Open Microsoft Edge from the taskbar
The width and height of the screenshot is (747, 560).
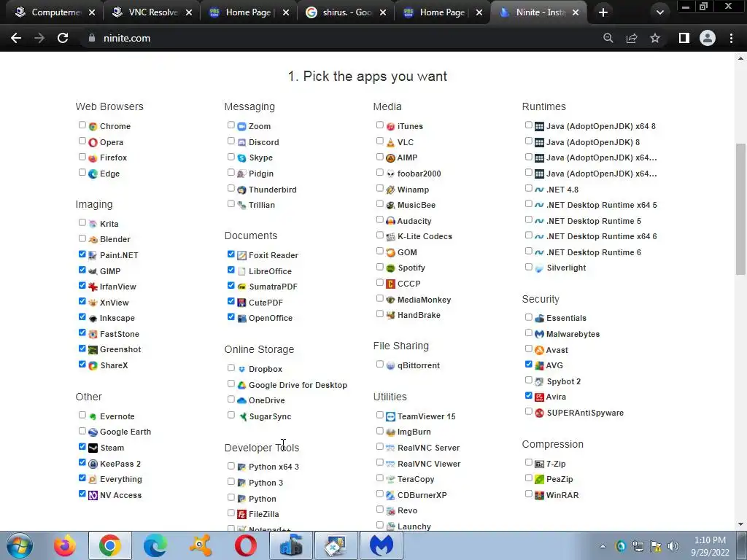[x=155, y=545]
